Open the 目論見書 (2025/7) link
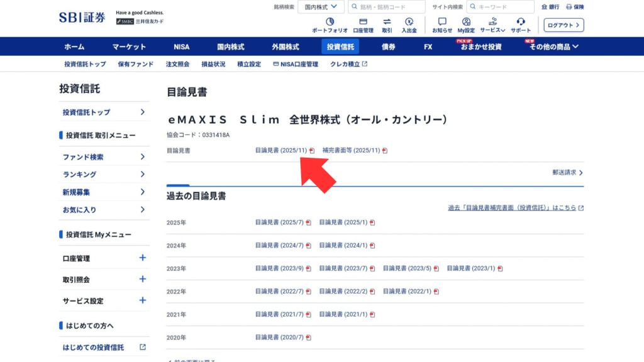The height and width of the screenshot is (362, 644). tap(279, 222)
